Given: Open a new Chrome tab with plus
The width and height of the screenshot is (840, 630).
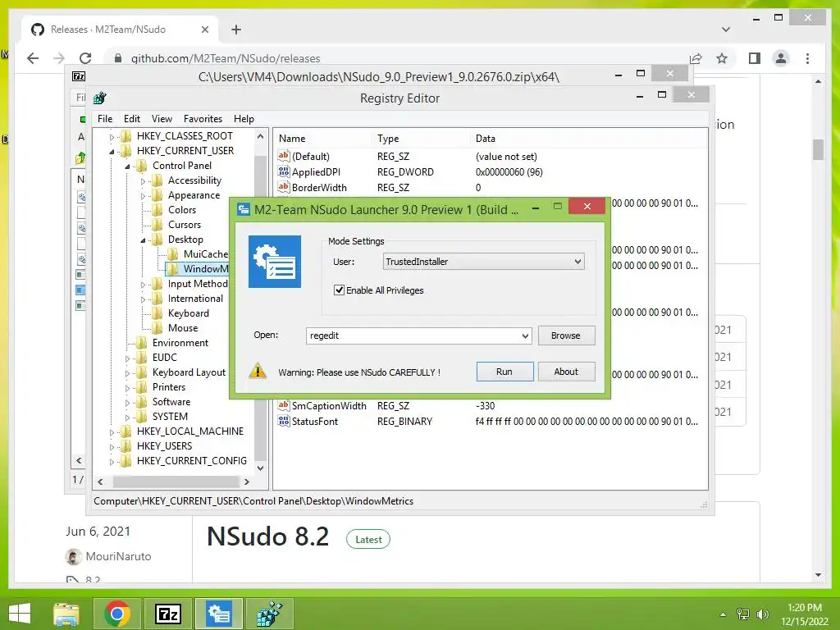Looking at the screenshot, I should click(236, 30).
